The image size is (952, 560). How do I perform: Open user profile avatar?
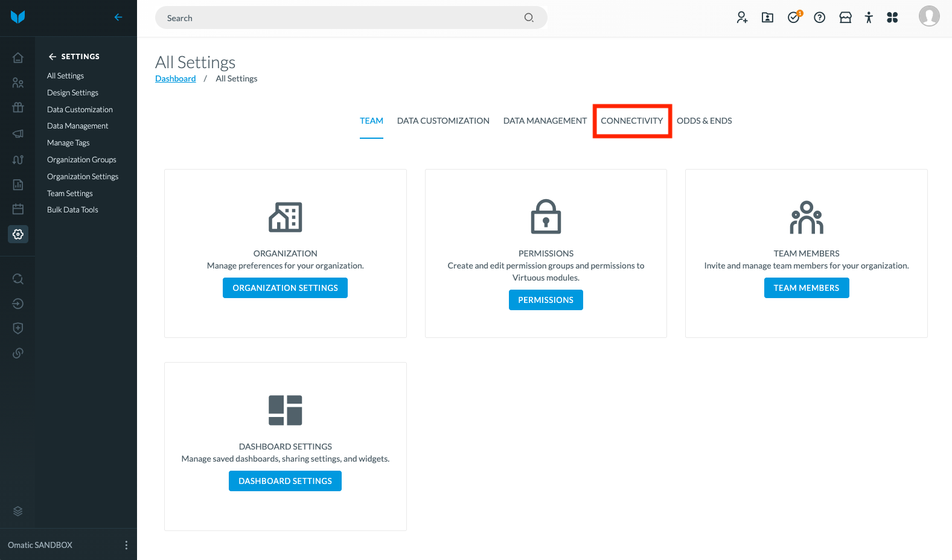929,16
